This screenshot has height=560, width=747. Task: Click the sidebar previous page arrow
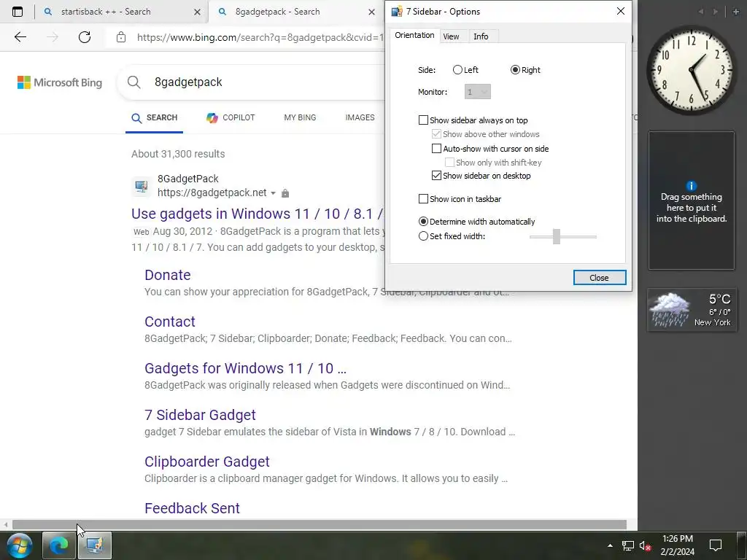point(701,12)
